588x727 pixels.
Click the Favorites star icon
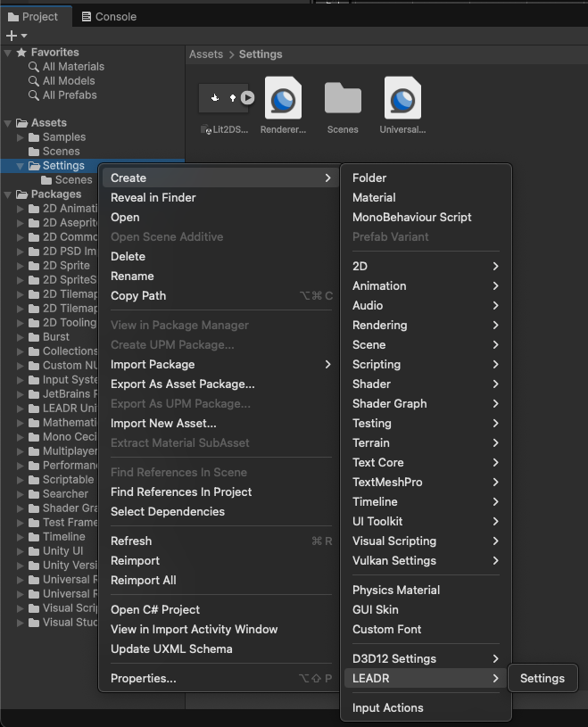coord(21,51)
